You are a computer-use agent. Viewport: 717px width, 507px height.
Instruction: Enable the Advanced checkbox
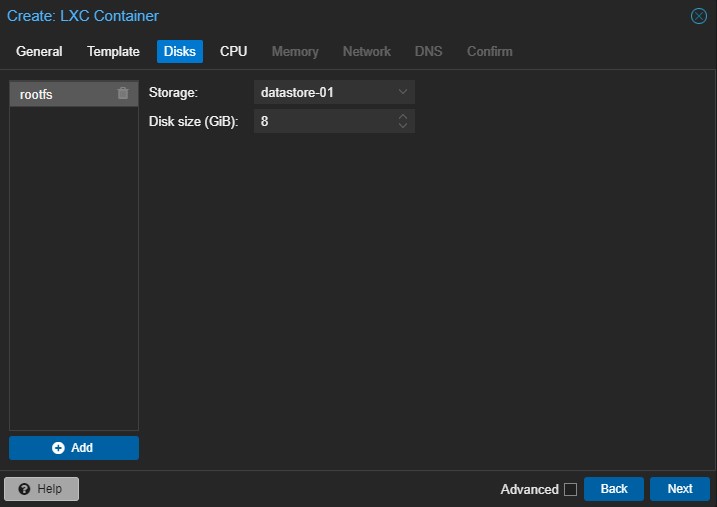pos(570,489)
